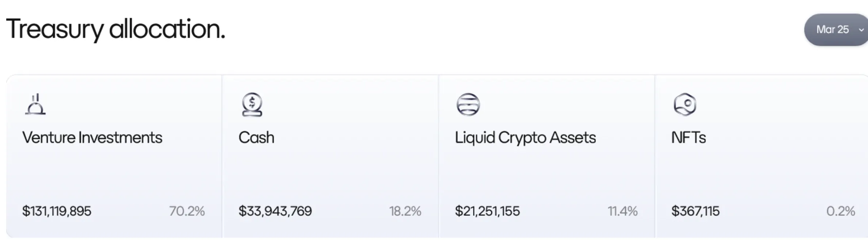Image resolution: width=868 pixels, height=246 pixels.
Task: Click the chevron arrow beside Mar 25
Action: 861,30
